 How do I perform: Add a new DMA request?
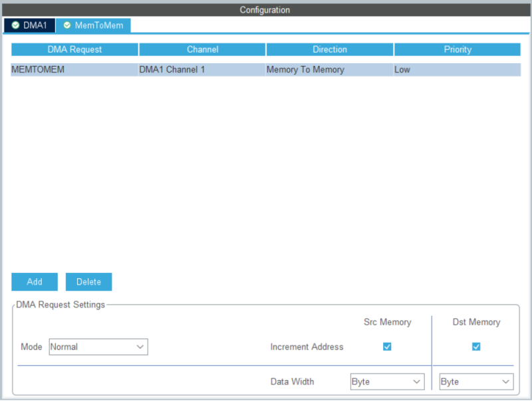34,281
